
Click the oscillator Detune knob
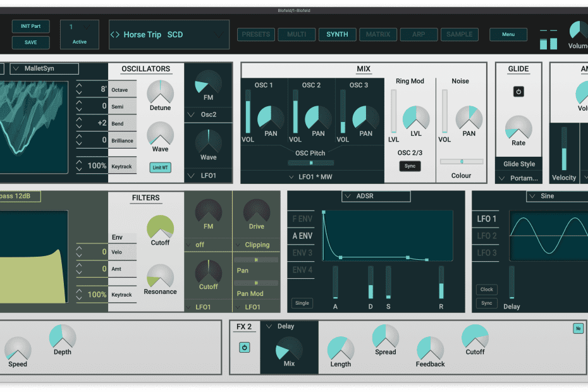[160, 93]
